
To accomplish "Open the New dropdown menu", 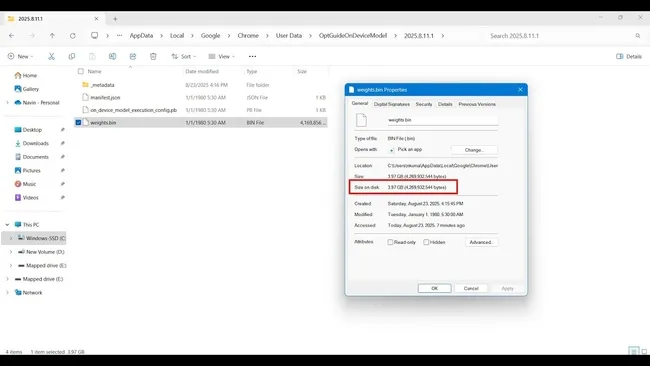I will tap(20, 56).
